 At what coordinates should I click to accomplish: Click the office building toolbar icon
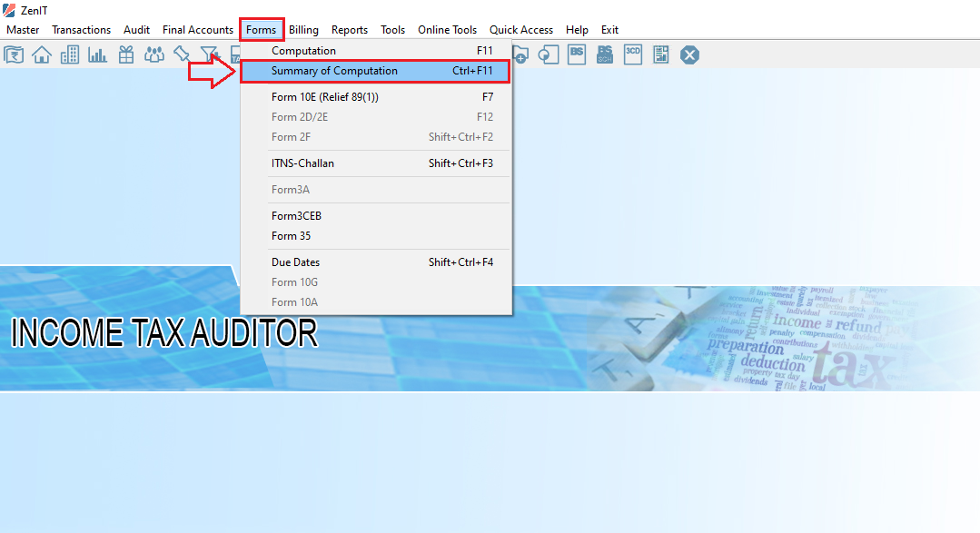[69, 55]
